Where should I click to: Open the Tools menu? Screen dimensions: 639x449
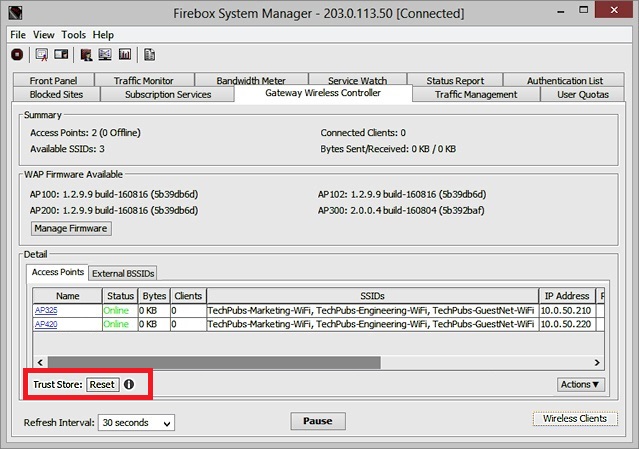click(73, 35)
